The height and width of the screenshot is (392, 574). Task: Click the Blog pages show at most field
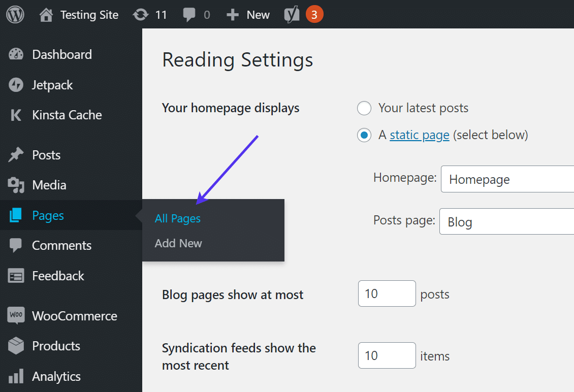[x=387, y=293]
